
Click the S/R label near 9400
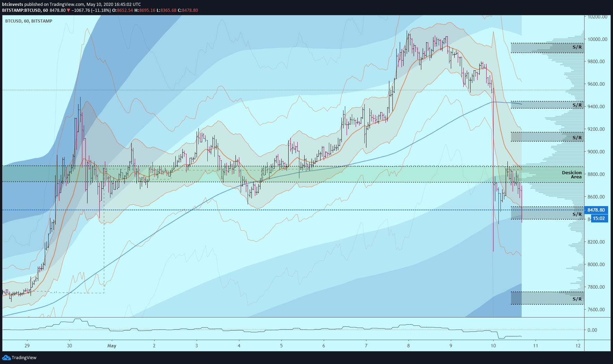[577, 105]
